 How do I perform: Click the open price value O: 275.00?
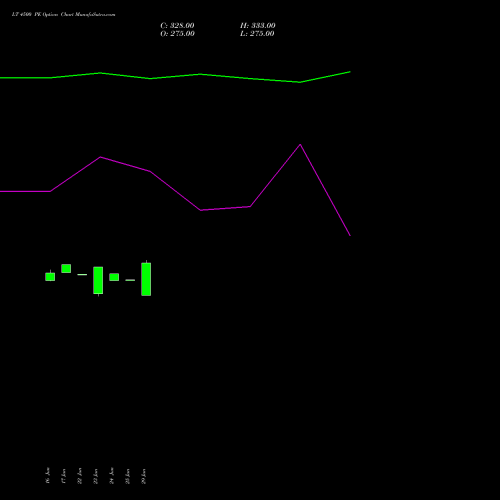tap(177, 34)
